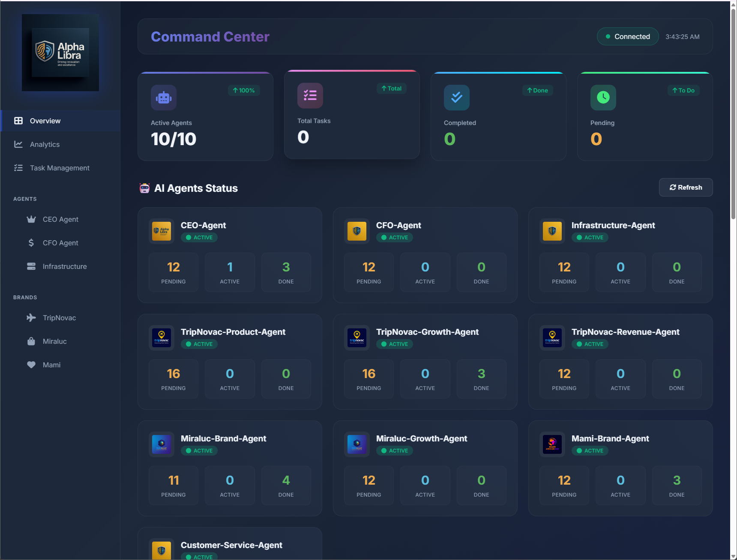This screenshot has height=560, width=737.
Task: Select the checkmark icon on Completed card
Action: pos(456,98)
